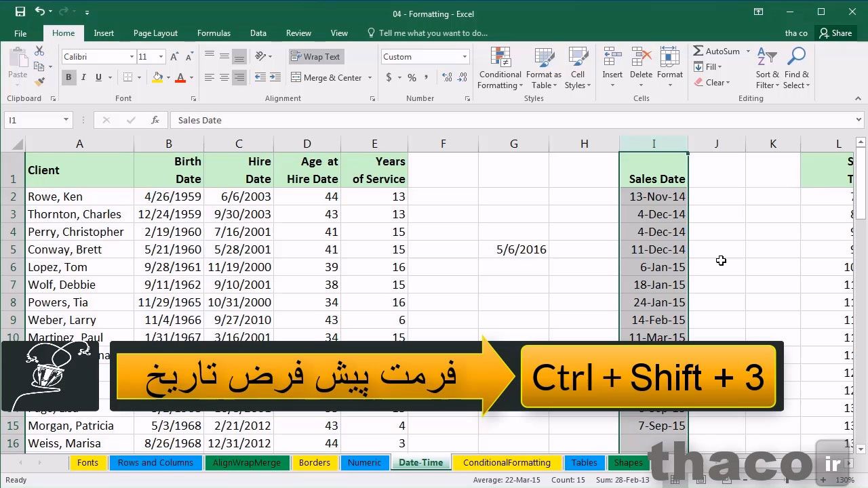Screen dimensions: 868x488
Task: Switch to the Insert ribbon tab
Action: tap(104, 33)
